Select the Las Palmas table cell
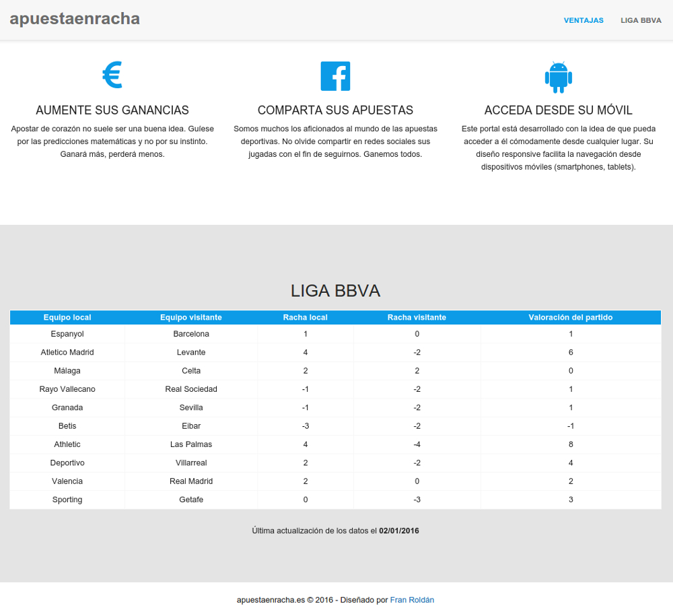This screenshot has height=616, width=673. (x=191, y=444)
